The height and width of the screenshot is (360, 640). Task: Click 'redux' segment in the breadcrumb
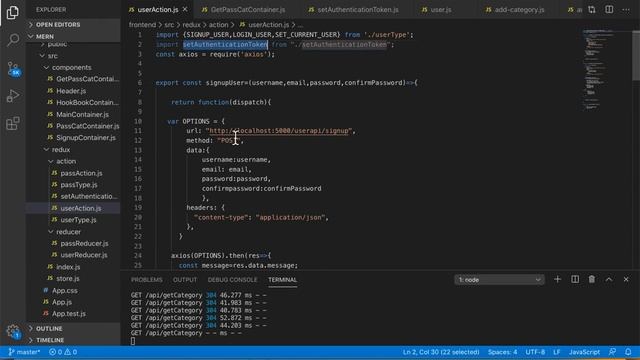click(x=191, y=25)
